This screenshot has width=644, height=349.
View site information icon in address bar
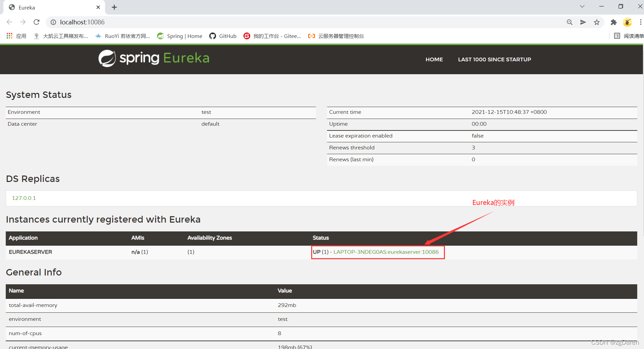pyautogui.click(x=53, y=22)
